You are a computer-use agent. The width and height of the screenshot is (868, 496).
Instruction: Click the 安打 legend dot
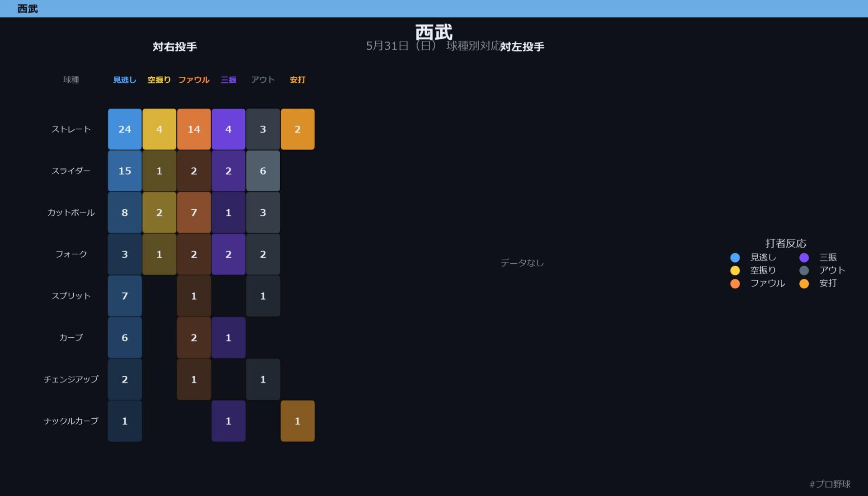tap(804, 283)
